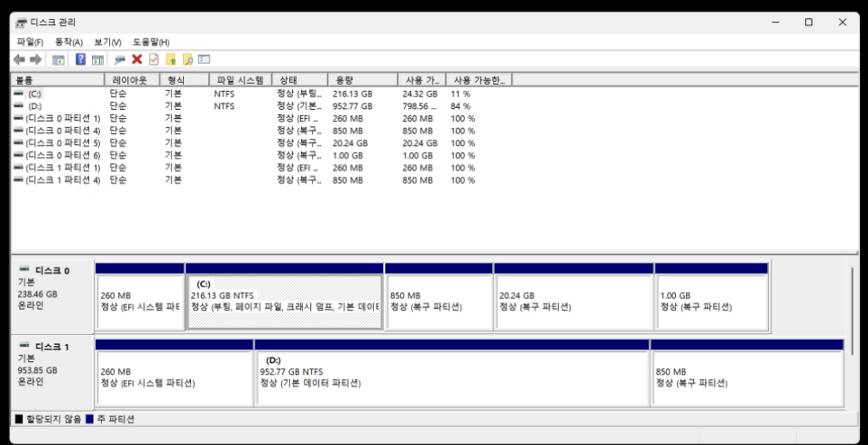Click the Back arrow toolbar icon
Viewport: 868px width, 445px height.
19,59
